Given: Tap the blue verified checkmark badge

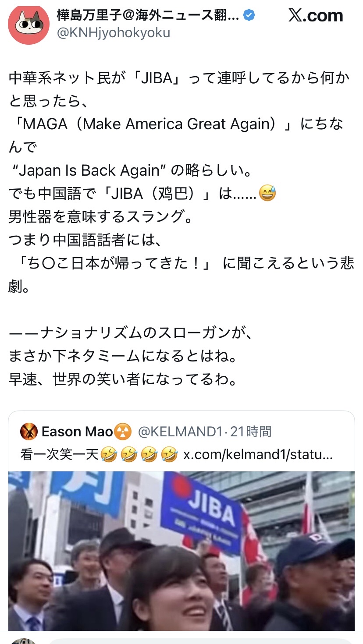Looking at the screenshot, I should tap(249, 15).
